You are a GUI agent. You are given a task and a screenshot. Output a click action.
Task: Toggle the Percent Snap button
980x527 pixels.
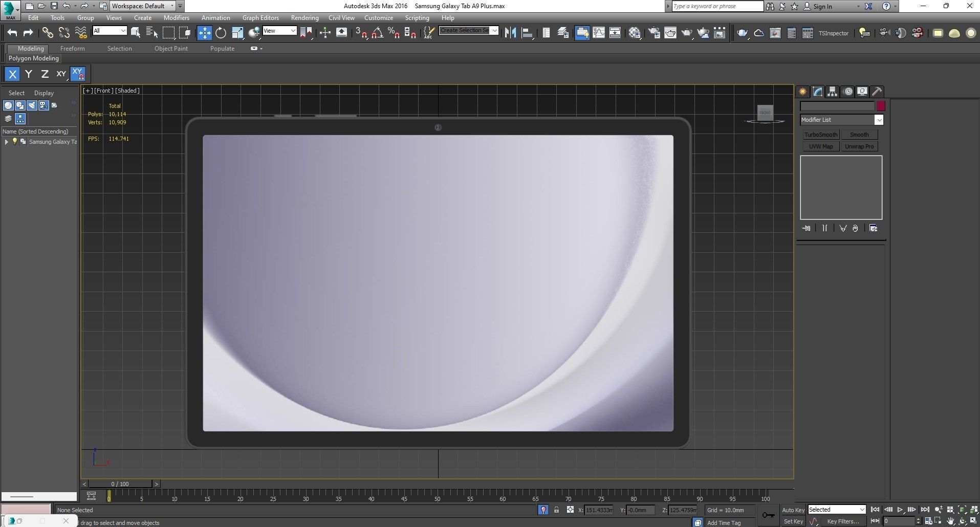[394, 33]
